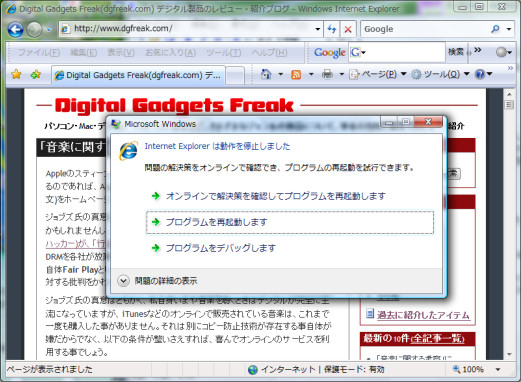Open the search provider dropdown arrow

pyautogui.click(x=509, y=29)
